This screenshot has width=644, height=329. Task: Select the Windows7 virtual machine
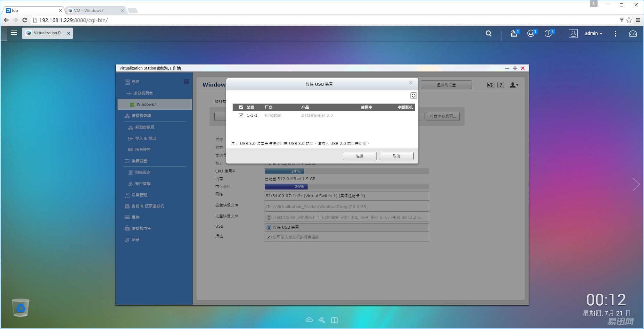155,105
